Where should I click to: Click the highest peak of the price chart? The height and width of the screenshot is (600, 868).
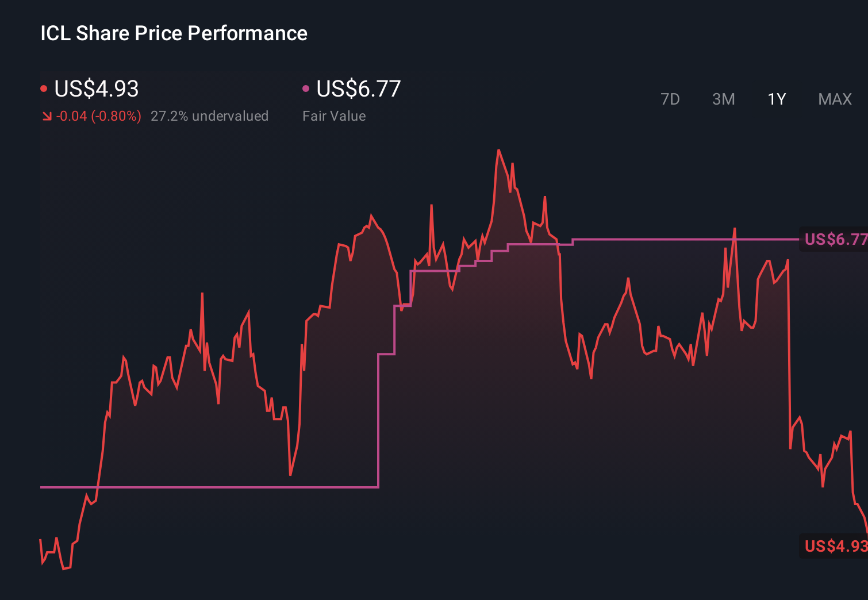coord(499,150)
